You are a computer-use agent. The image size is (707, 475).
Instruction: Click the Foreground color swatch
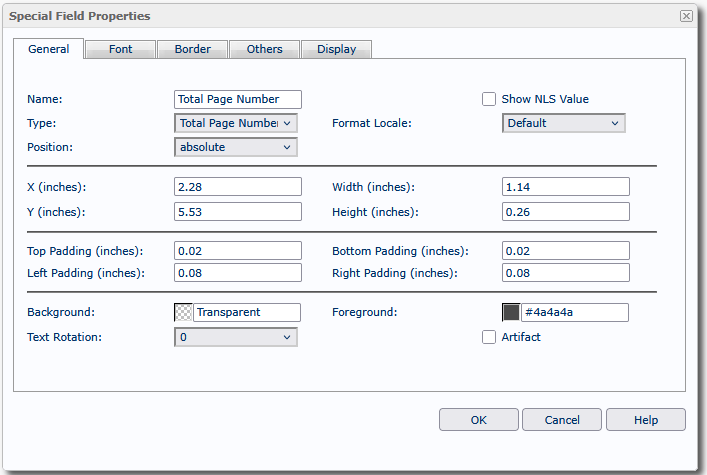pos(511,312)
